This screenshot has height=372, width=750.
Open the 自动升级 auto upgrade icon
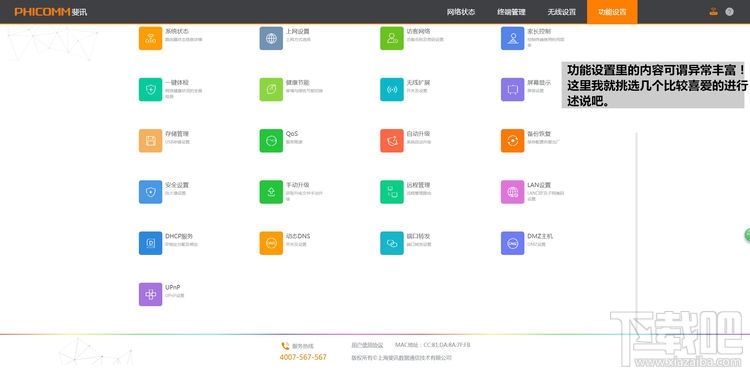coord(392,141)
